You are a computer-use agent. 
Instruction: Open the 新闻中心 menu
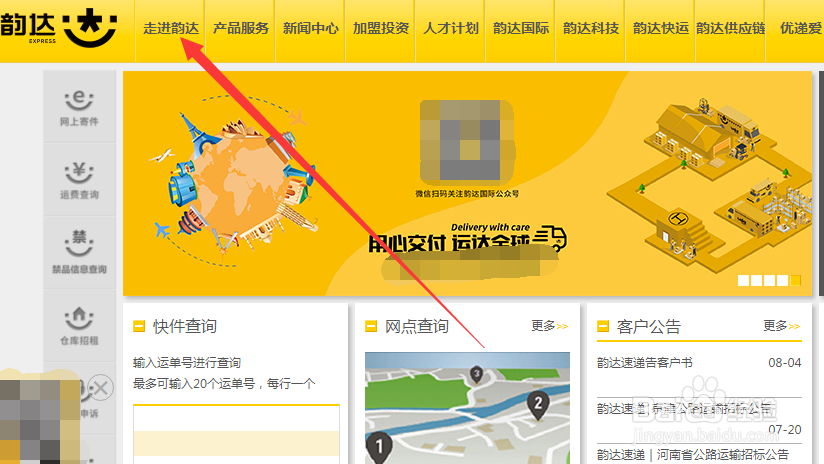pos(311,28)
